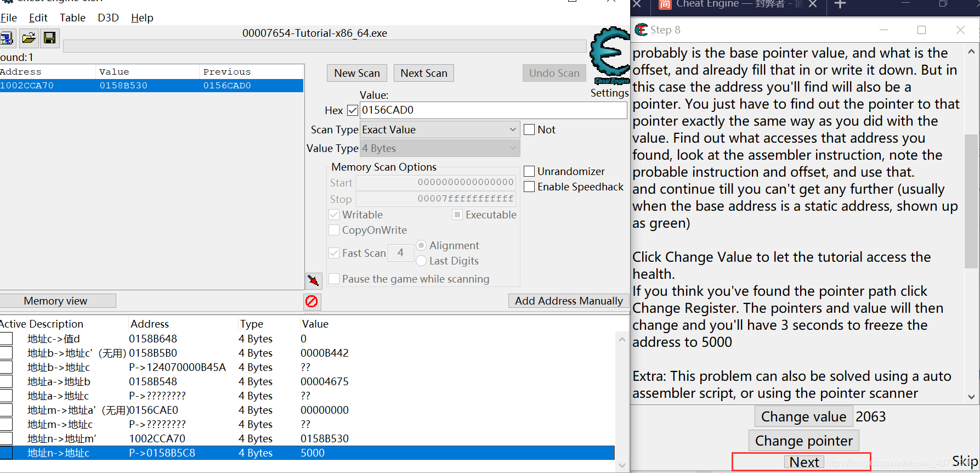Open a new browser tab with plus
Screen dimensions: 980x473
[840, 4]
